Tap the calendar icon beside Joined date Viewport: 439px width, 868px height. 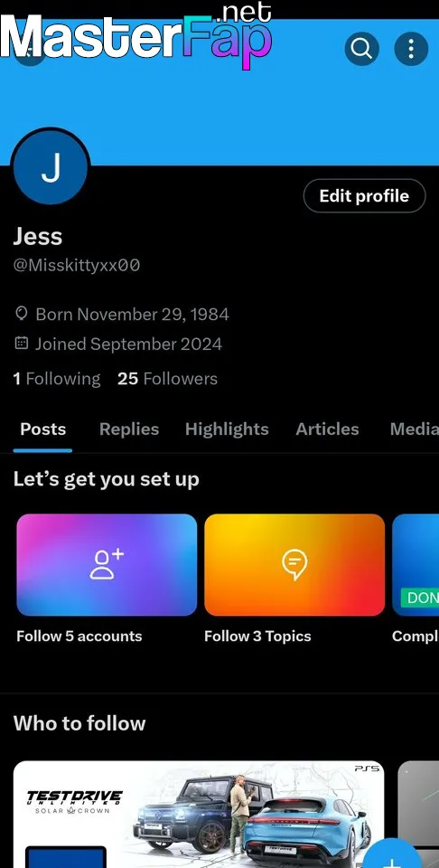pyautogui.click(x=21, y=344)
